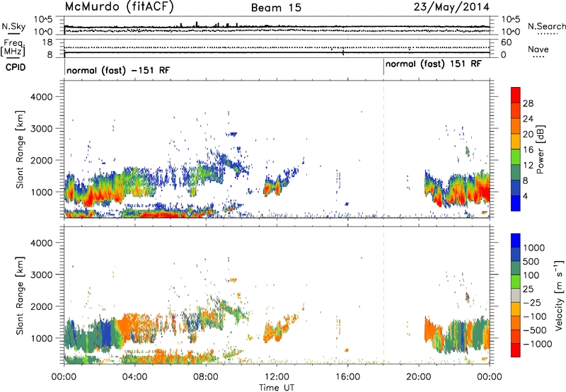Click the '28' value on Power colorbar
Screen dimensions: 566x392
click(x=528, y=103)
